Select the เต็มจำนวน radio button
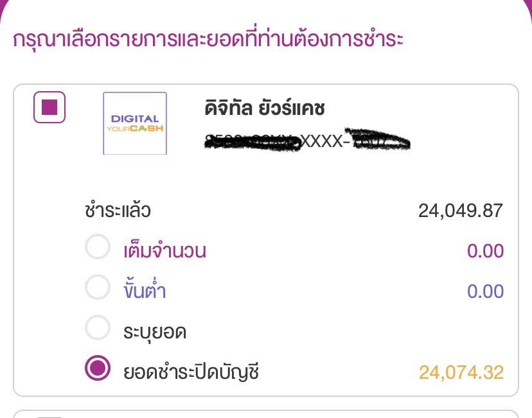 point(98,249)
